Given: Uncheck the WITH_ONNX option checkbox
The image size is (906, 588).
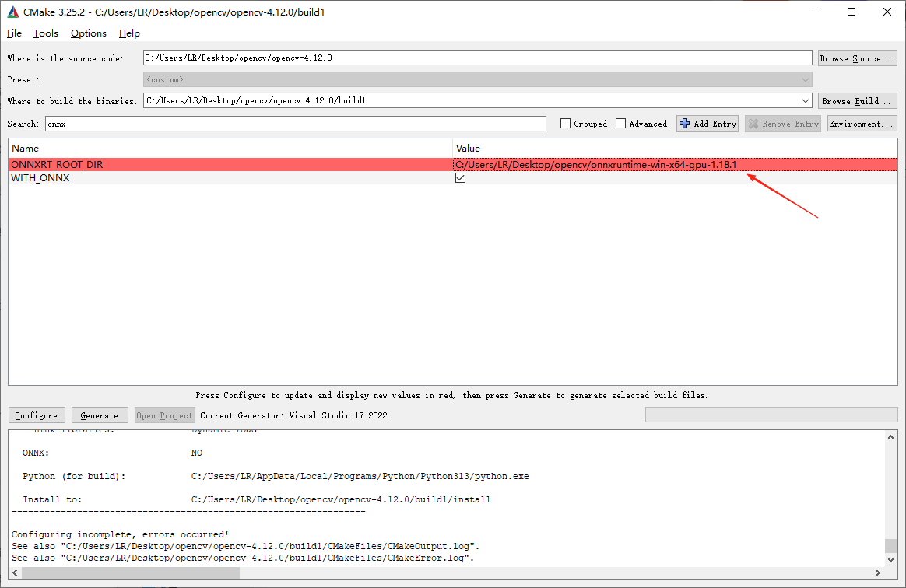Looking at the screenshot, I should coord(461,178).
